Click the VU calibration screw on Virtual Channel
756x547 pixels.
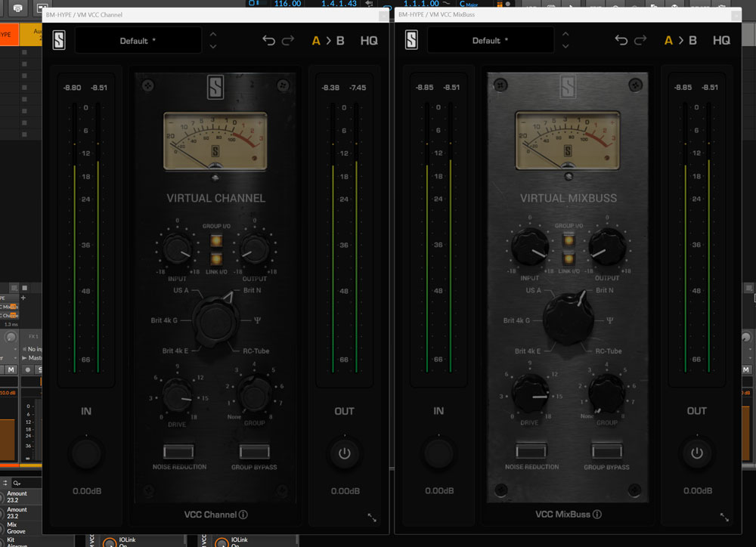[215, 178]
